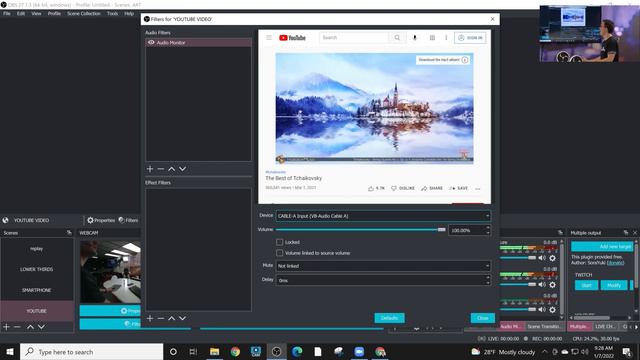Image resolution: width=640 pixels, height=360 pixels.
Task: Move audio filter down arrow
Action: pyautogui.click(x=182, y=169)
